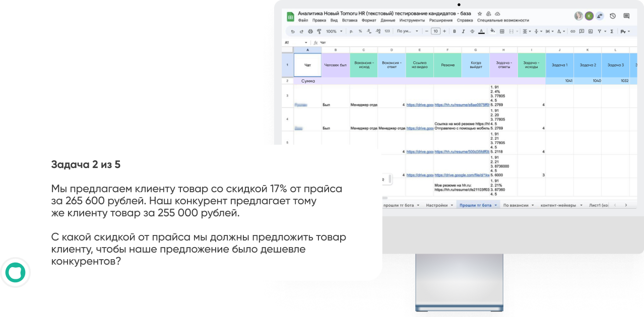
Task: Click the Share people icon button
Action: (x=600, y=16)
